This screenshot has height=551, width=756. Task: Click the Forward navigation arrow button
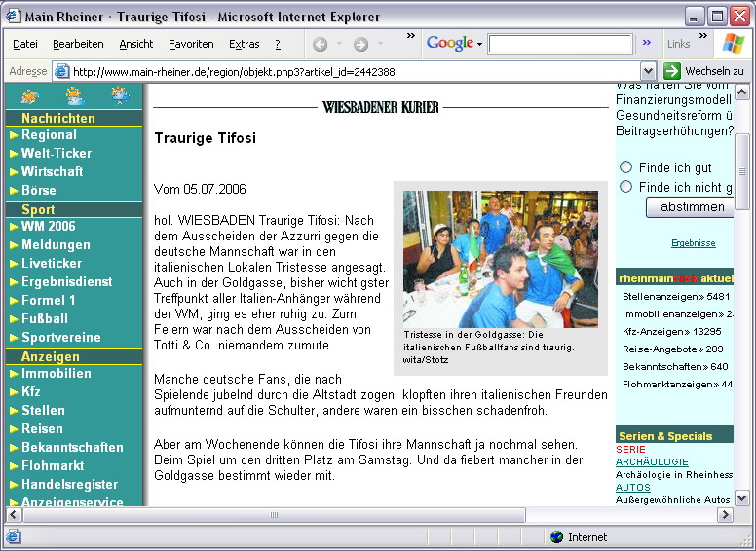(x=360, y=45)
